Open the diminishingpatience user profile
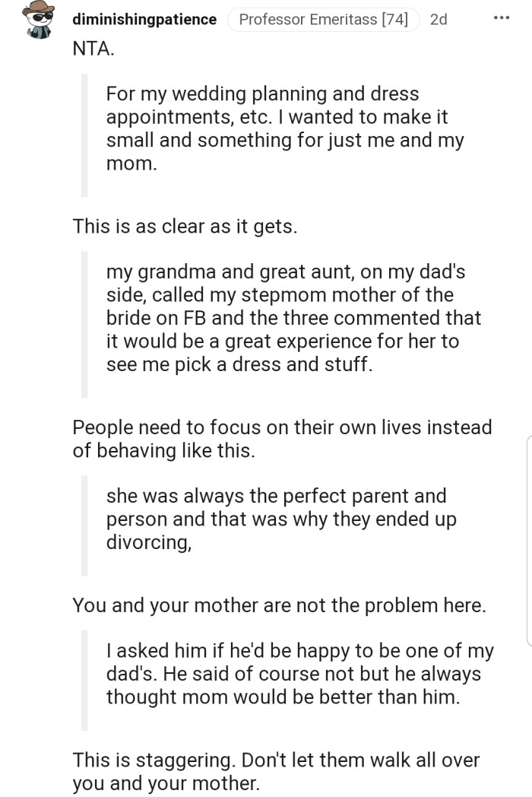Screen dimensions: 532x797 [x=144, y=20]
